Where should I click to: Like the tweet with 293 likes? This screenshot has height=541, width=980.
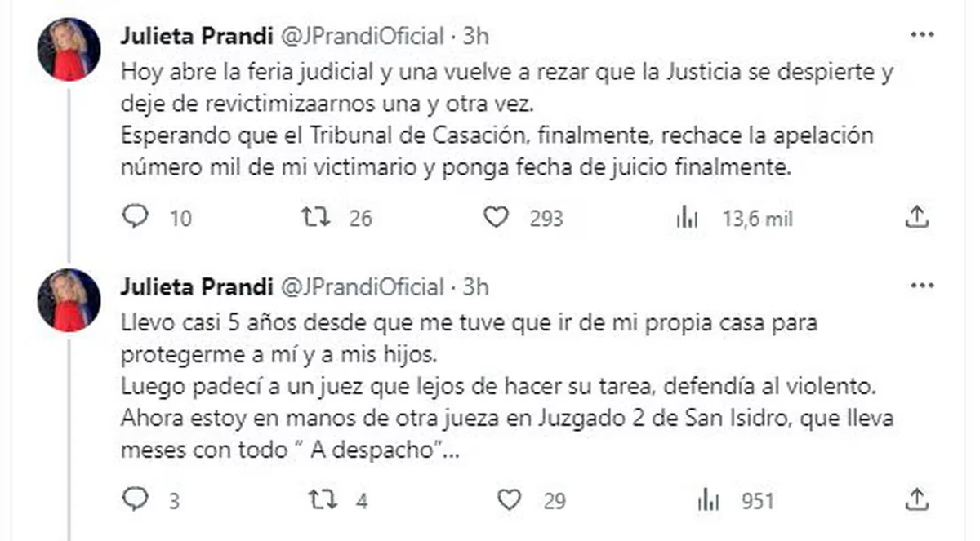[x=496, y=217]
